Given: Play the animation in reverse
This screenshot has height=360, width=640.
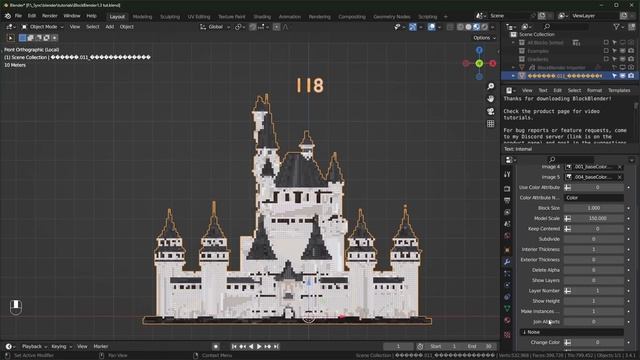Looking at the screenshot, I should (x=251, y=347).
